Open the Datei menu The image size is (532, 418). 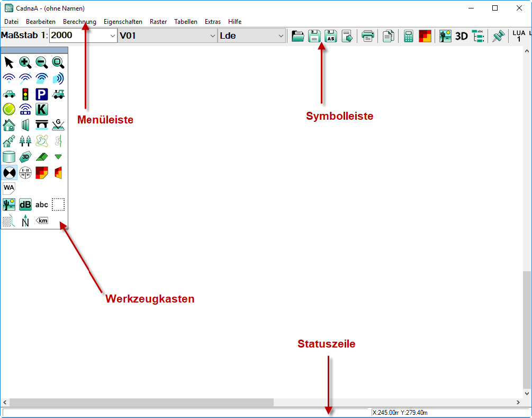tap(11, 21)
